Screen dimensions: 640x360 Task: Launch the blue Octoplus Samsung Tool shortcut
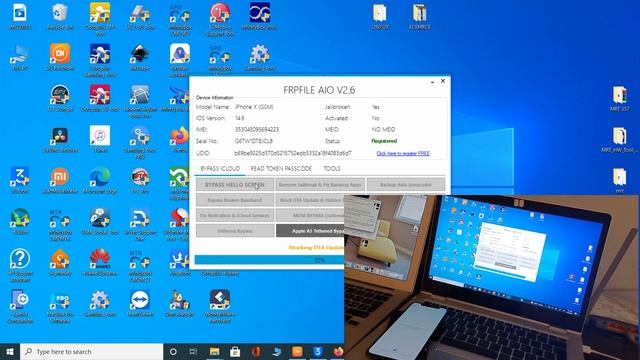100,60
